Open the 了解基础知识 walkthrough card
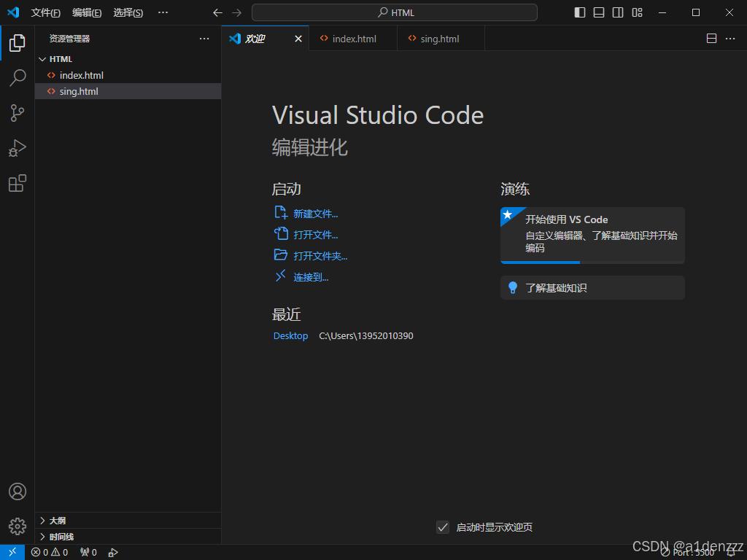Image resolution: width=747 pixels, height=560 pixels. (592, 287)
